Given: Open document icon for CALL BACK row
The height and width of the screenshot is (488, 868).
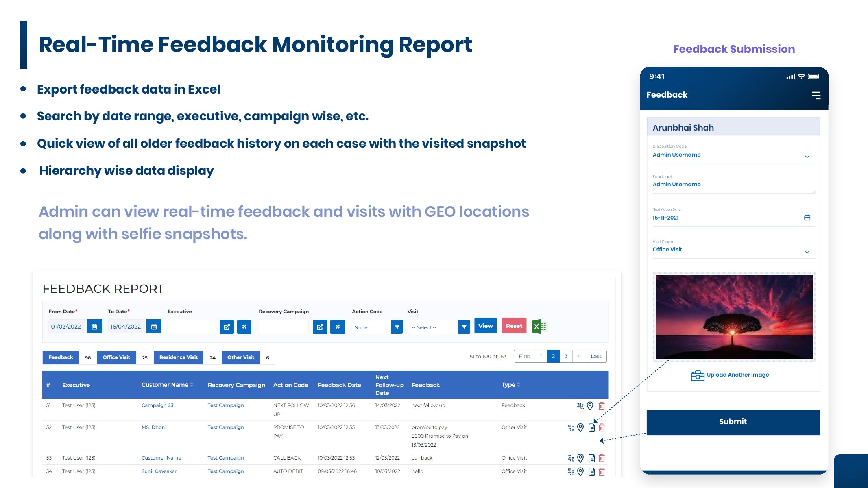Looking at the screenshot, I should [592, 458].
